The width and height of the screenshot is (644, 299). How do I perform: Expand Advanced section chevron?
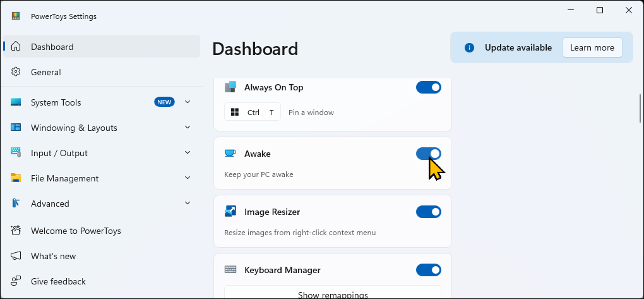pos(188,203)
